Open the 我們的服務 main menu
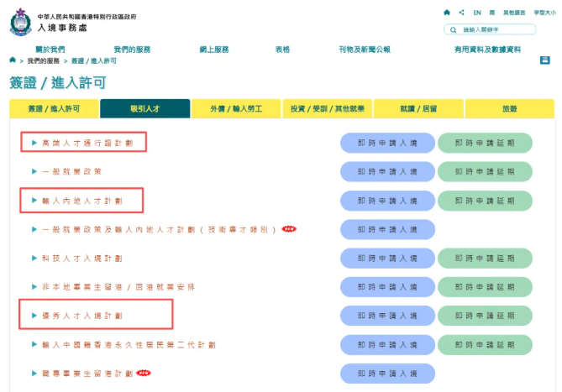 click(x=132, y=50)
